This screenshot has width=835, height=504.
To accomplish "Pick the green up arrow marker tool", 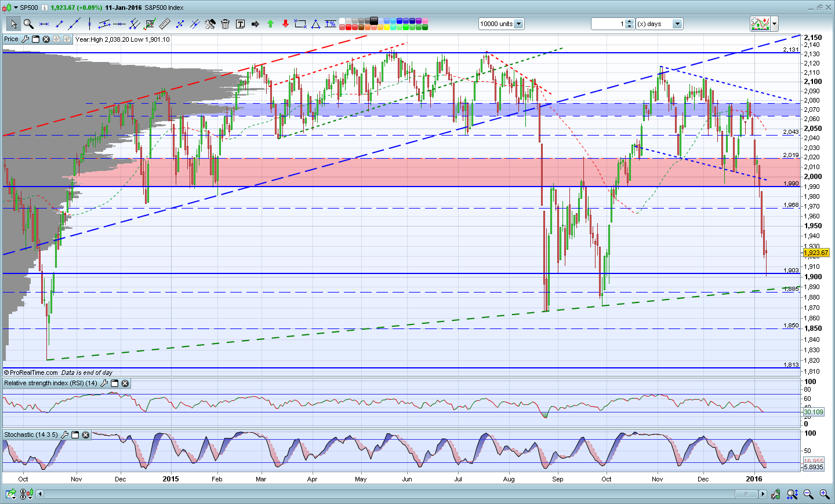I will pos(270,24).
